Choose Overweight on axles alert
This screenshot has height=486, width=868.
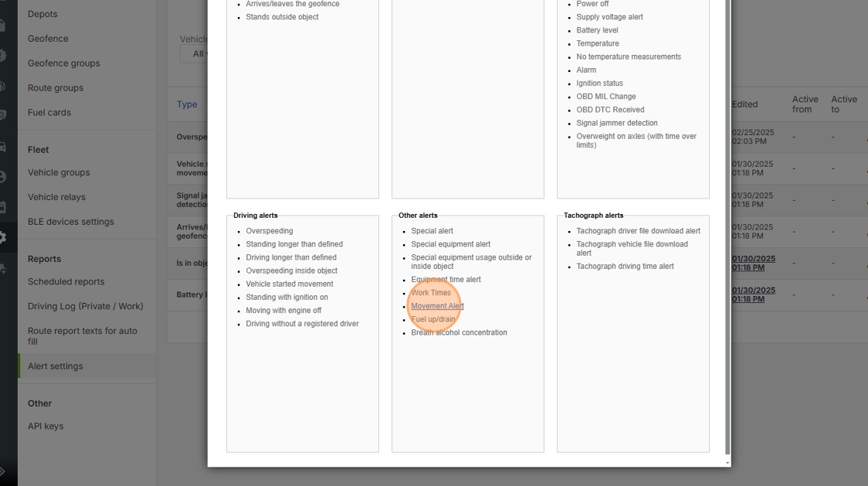(636, 140)
